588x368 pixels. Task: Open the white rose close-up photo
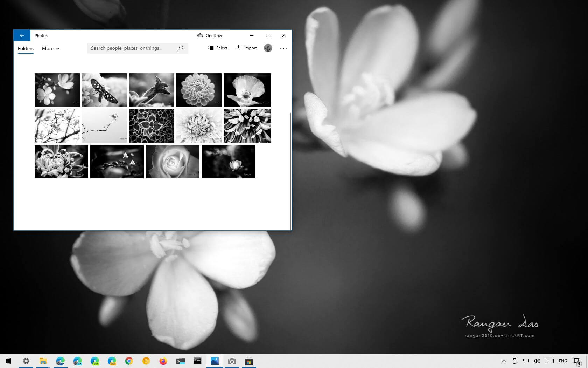coord(173,162)
